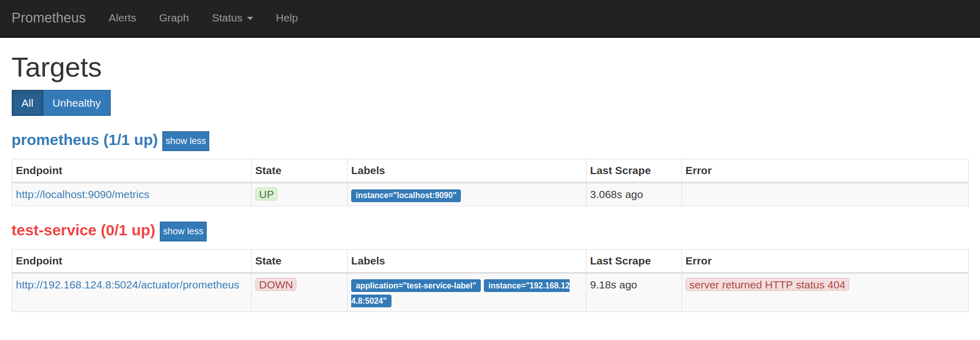Click the DOWN state badge
Screen dimensions: 980x340
(x=276, y=285)
